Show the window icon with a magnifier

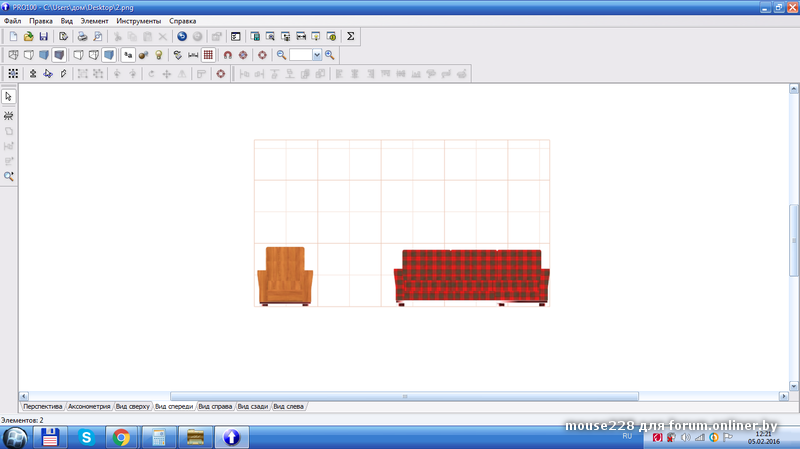270,36
